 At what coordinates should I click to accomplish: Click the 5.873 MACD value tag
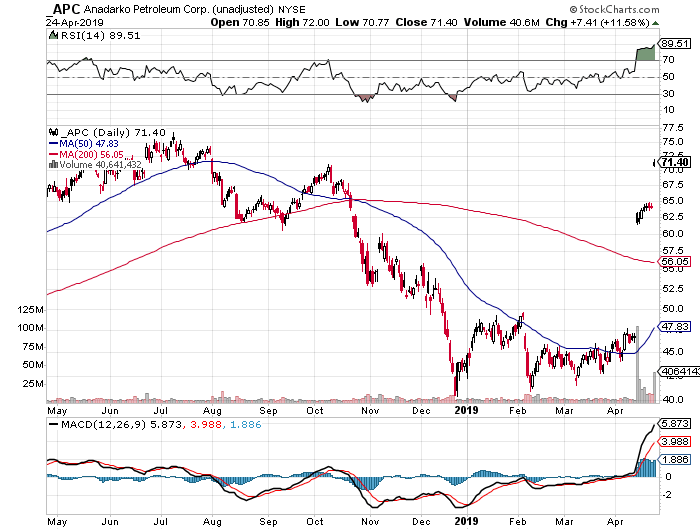[675, 423]
